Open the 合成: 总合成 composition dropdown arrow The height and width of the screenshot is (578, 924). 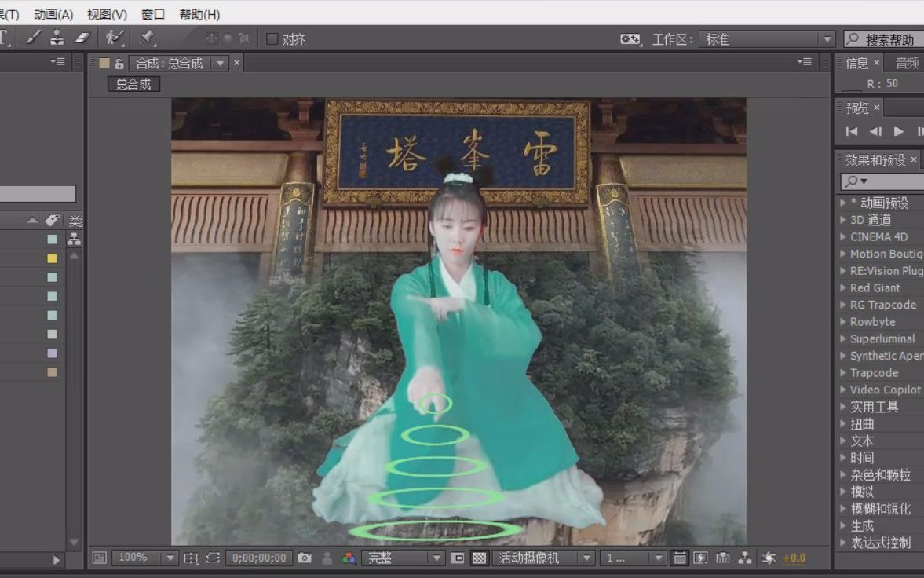pyautogui.click(x=221, y=63)
